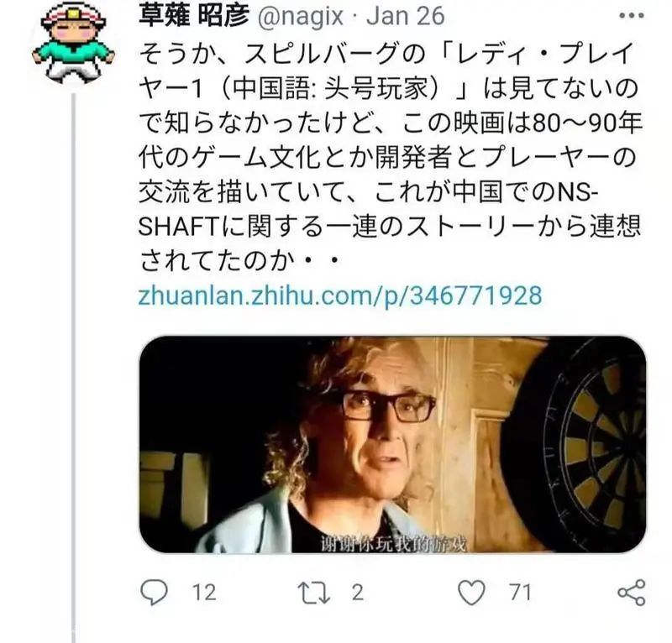
Task: Open the share icon menu
Action: pyautogui.click(x=632, y=593)
